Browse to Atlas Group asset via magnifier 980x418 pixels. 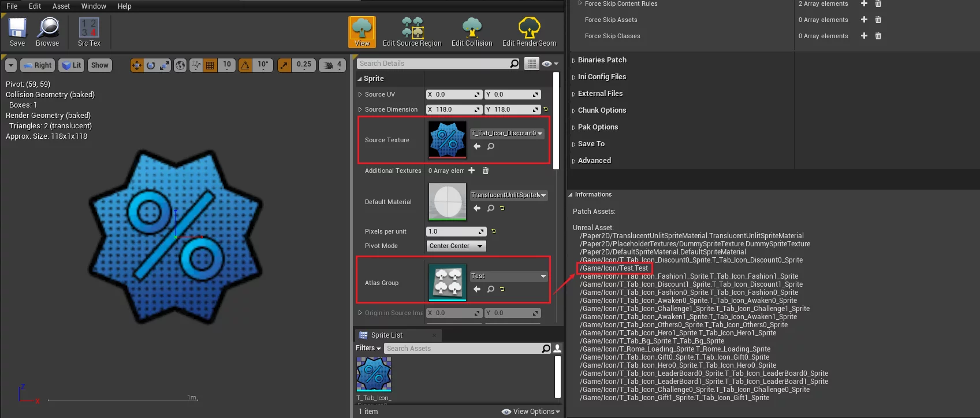click(490, 289)
